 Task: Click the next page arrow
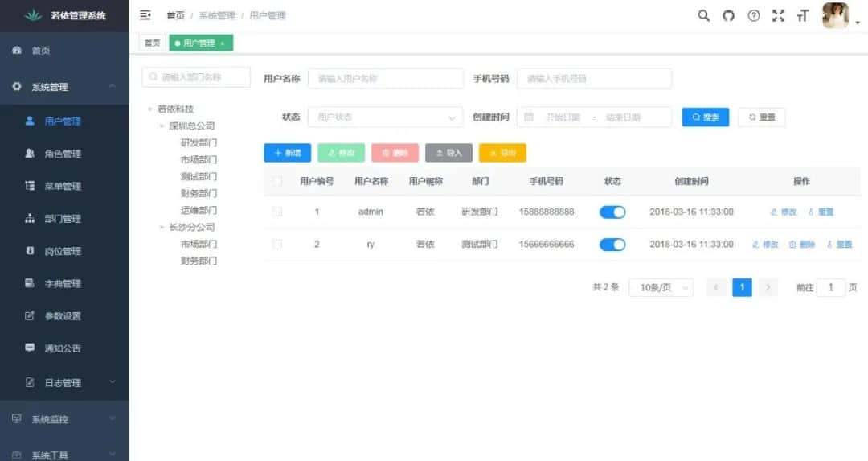tap(768, 287)
